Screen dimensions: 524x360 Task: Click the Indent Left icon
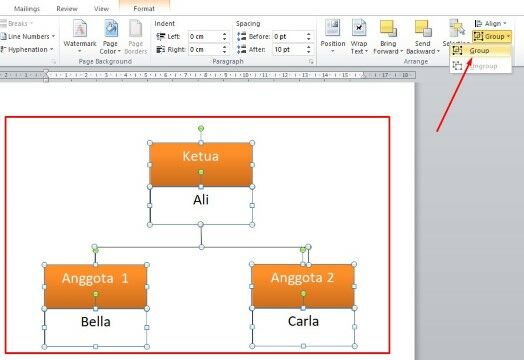[x=161, y=36]
